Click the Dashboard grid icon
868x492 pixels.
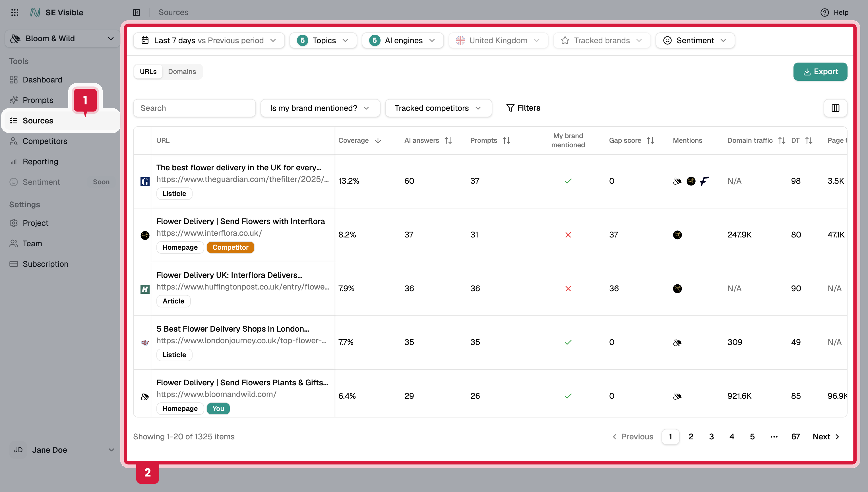point(14,80)
